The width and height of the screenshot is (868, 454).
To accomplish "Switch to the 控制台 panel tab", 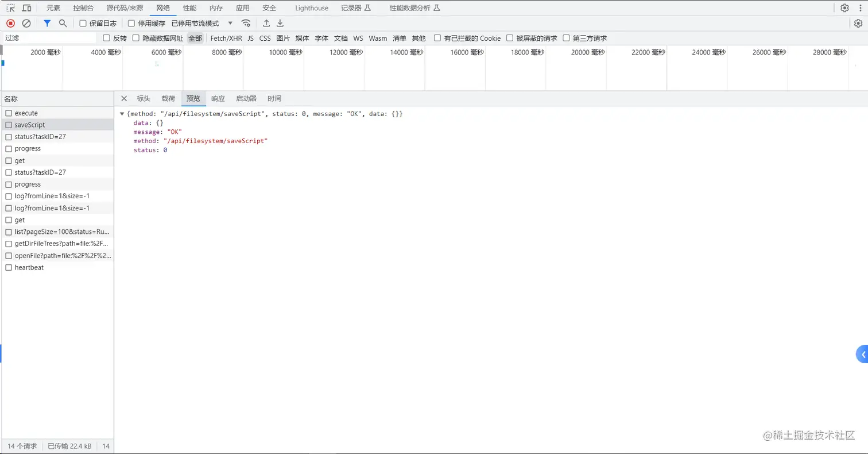I will [x=83, y=8].
